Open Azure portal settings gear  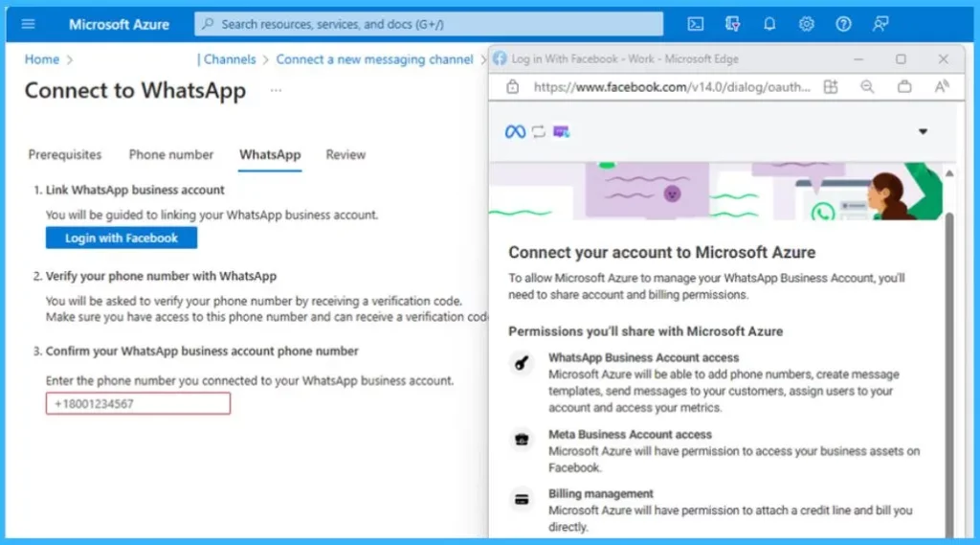pos(806,24)
